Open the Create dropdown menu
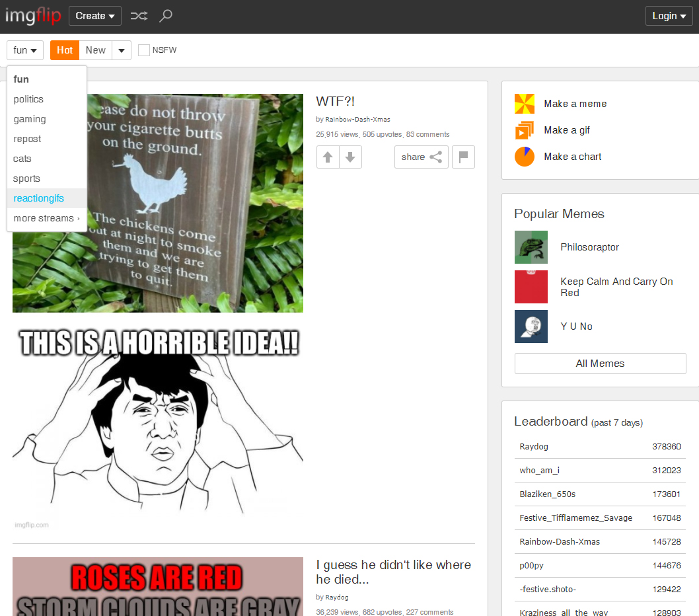 click(95, 16)
